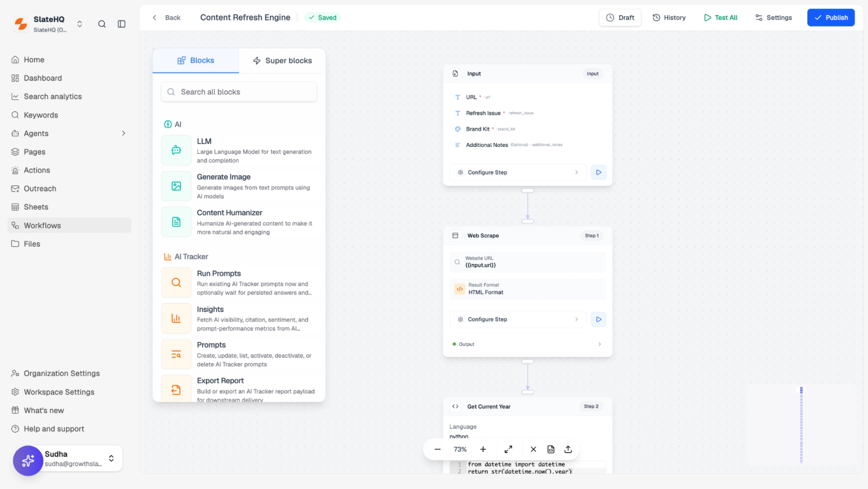This screenshot has height=489, width=868.
Task: Switch to the Blocks tab
Action: 196,61
